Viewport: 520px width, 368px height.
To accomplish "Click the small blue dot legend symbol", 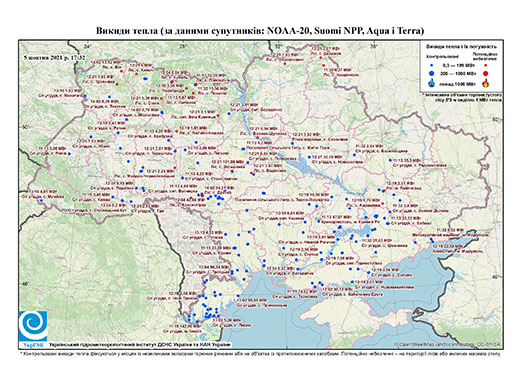I will click(x=432, y=65).
